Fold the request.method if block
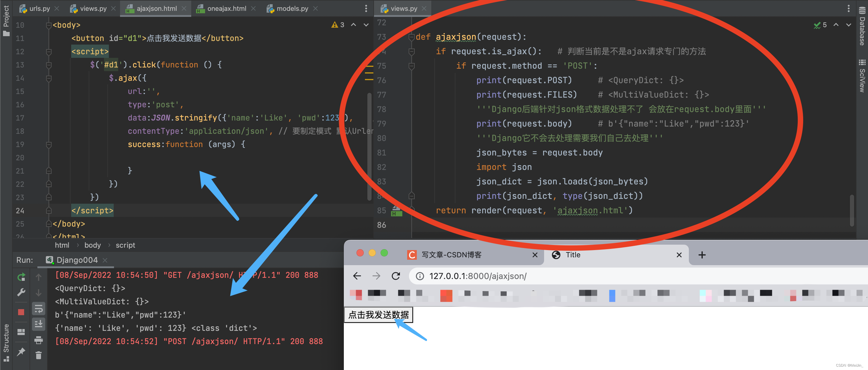This screenshot has width=868, height=370. click(x=411, y=66)
